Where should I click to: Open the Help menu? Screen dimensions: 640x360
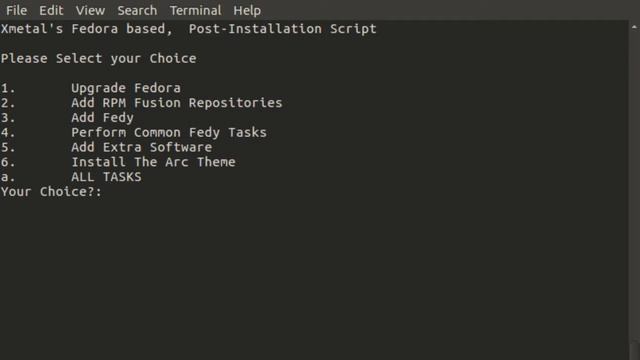click(247, 10)
